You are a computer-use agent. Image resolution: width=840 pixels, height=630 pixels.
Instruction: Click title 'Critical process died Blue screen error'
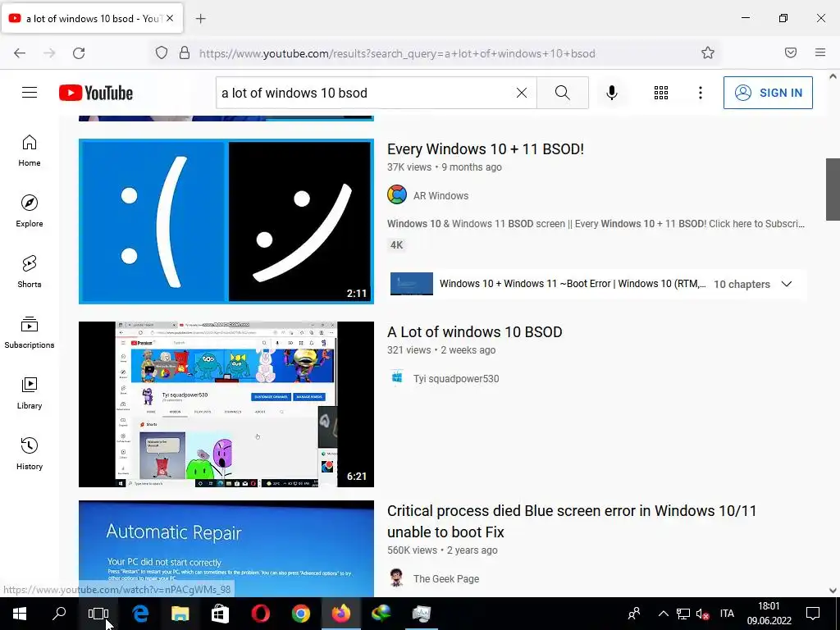572,521
